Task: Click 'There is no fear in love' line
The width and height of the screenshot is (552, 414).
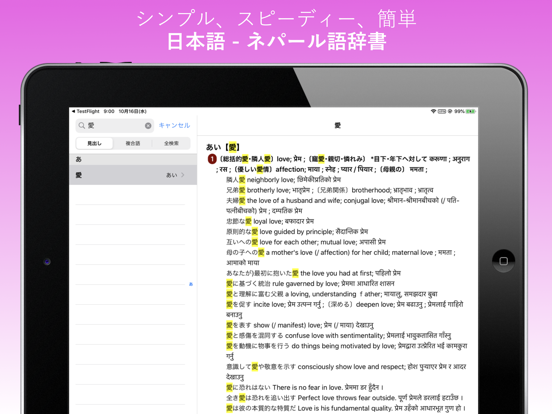Action: click(305, 387)
